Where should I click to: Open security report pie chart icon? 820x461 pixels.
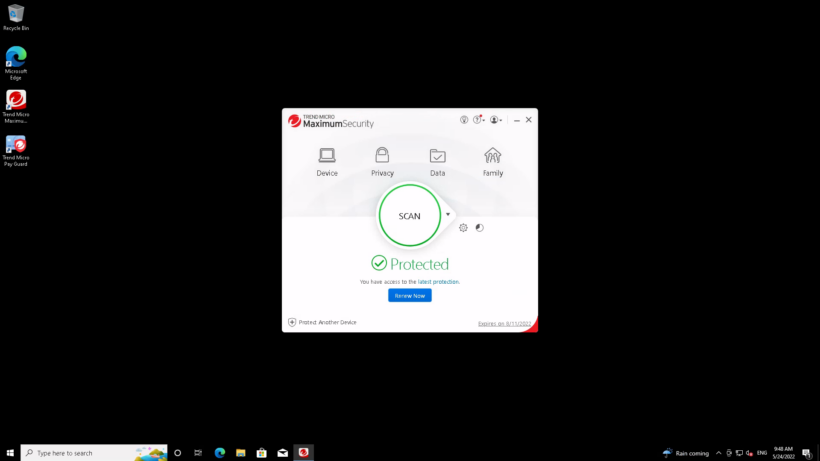(x=480, y=227)
